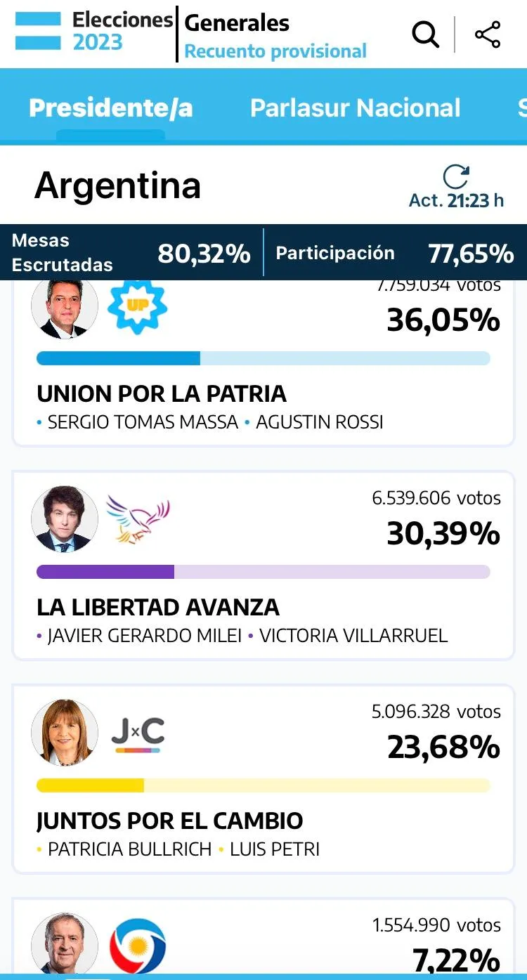Tap the blue sun party logo
Viewport: 527px width, 980px height.
coord(138,946)
